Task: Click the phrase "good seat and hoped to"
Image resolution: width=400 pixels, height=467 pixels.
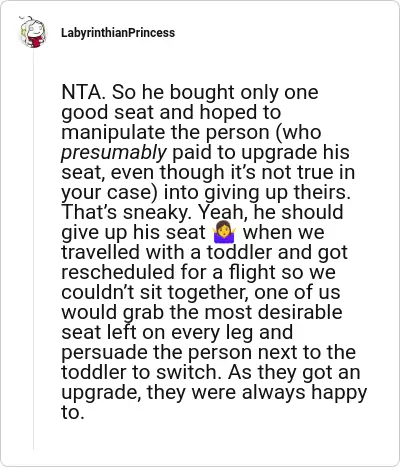Action: [171, 112]
